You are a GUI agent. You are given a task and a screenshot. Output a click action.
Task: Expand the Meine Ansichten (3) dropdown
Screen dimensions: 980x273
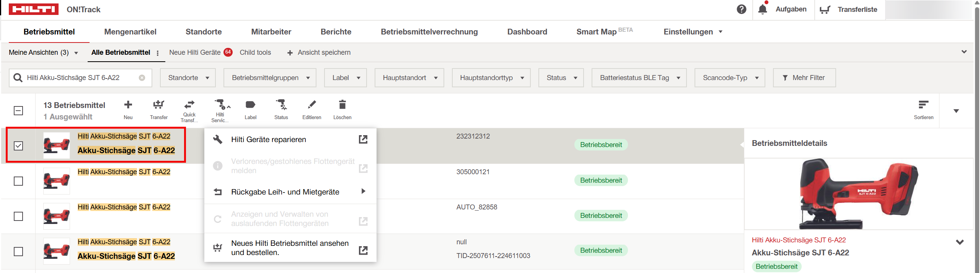pos(43,52)
